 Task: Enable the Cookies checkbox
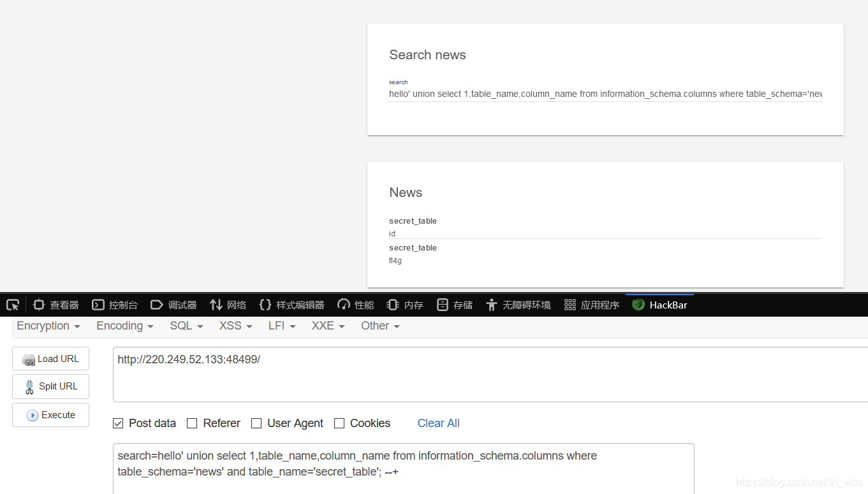[x=339, y=423]
